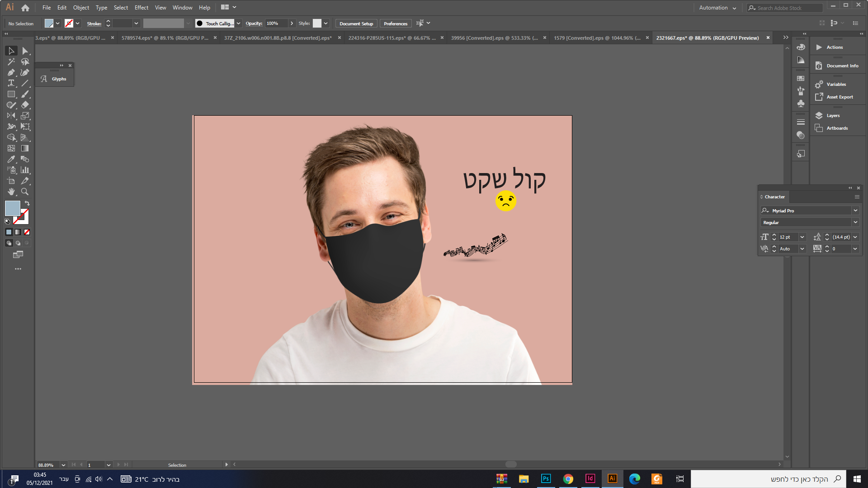Viewport: 868px width, 488px height.
Task: Set the paint to None
Action: [x=27, y=232]
